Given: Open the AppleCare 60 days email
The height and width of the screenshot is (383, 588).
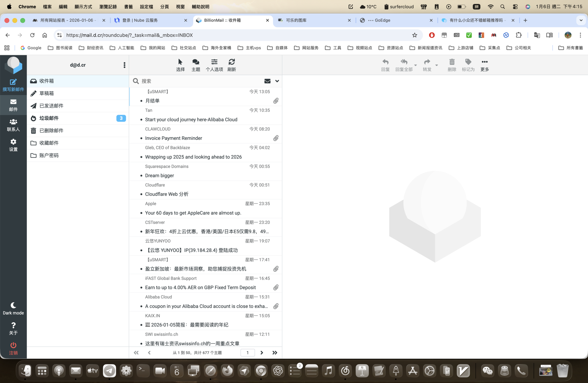Looking at the screenshot, I should [x=205, y=209].
